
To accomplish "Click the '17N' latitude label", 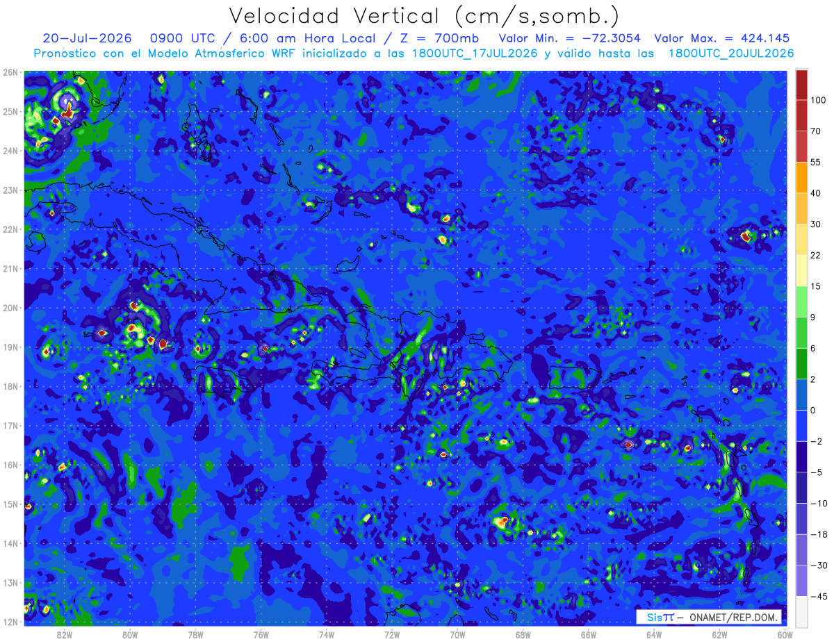I will [10, 426].
